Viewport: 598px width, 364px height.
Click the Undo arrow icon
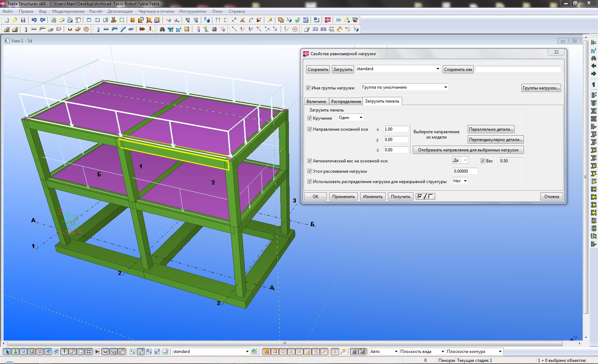pyautogui.click(x=34, y=20)
